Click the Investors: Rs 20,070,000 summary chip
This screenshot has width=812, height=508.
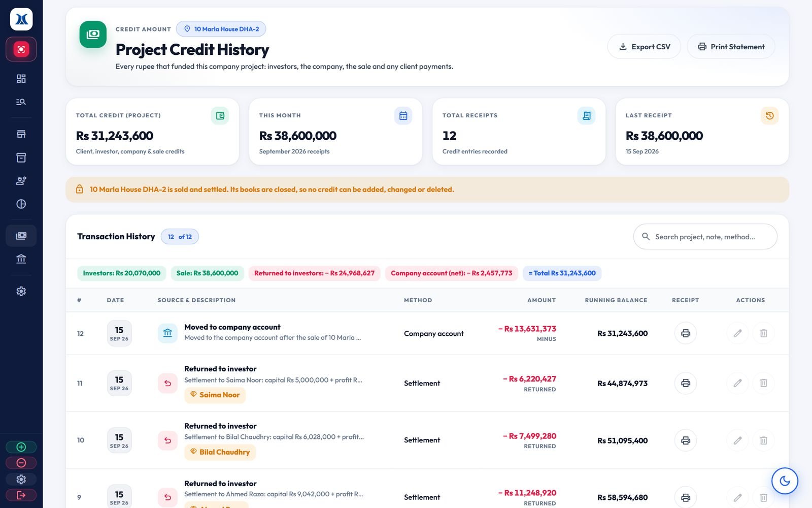click(x=122, y=273)
